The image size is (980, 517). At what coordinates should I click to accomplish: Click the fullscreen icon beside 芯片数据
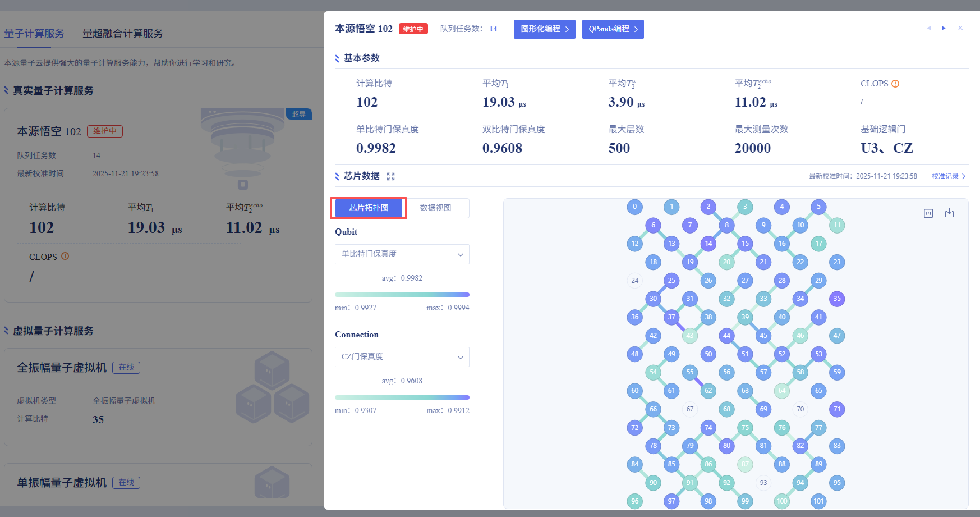pyautogui.click(x=390, y=176)
